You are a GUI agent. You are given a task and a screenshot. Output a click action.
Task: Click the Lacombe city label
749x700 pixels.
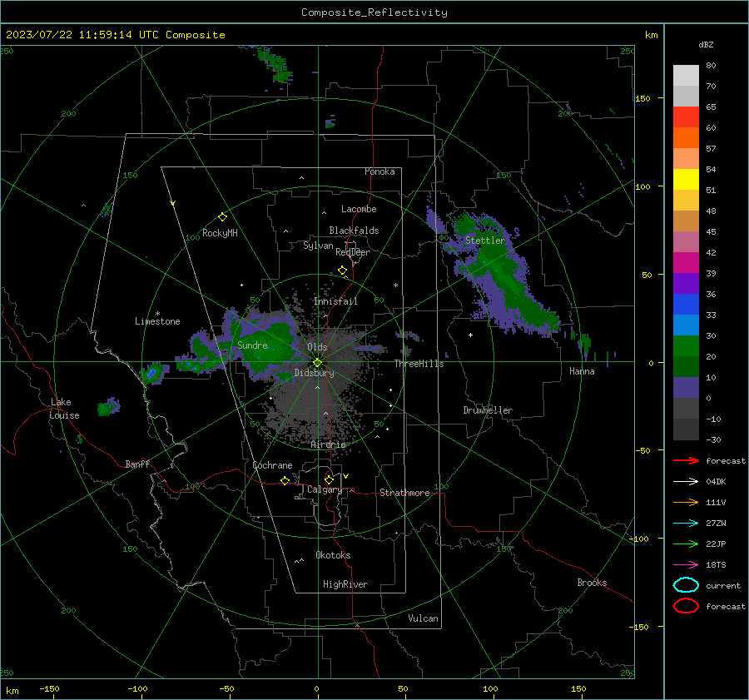tap(359, 209)
